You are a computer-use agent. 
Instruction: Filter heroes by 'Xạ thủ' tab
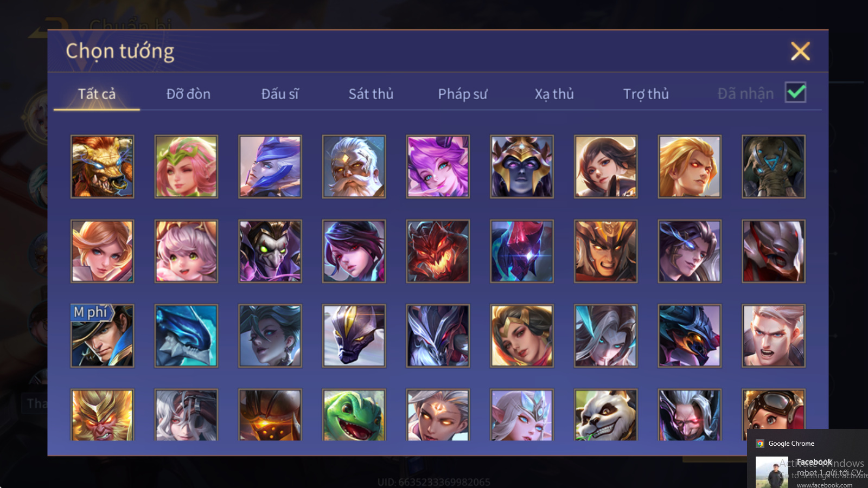554,94
